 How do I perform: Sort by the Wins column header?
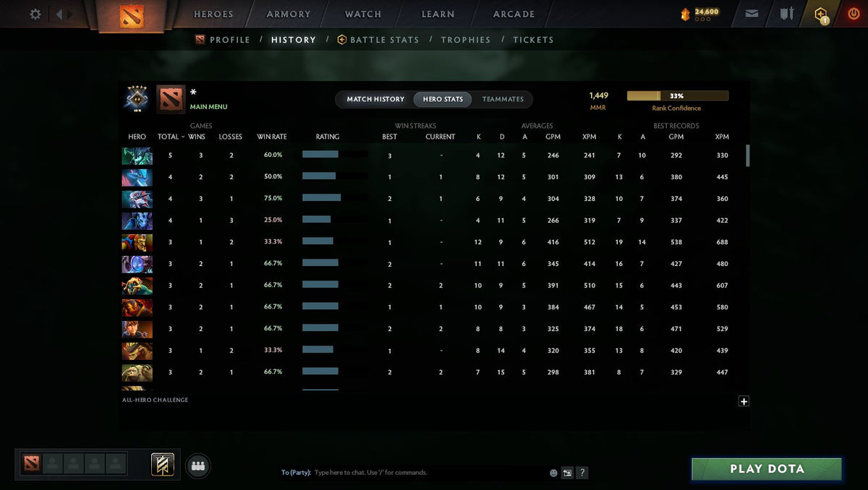(x=197, y=137)
